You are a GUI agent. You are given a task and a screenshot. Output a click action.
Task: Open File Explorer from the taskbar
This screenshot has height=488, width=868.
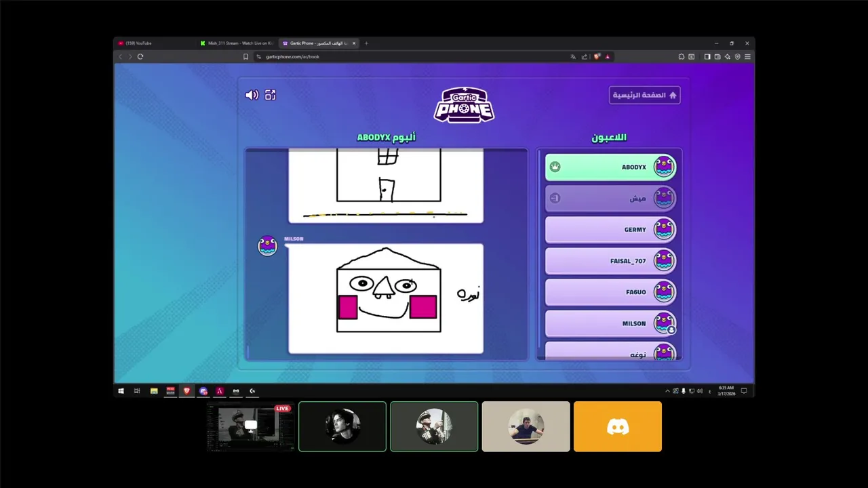(154, 391)
